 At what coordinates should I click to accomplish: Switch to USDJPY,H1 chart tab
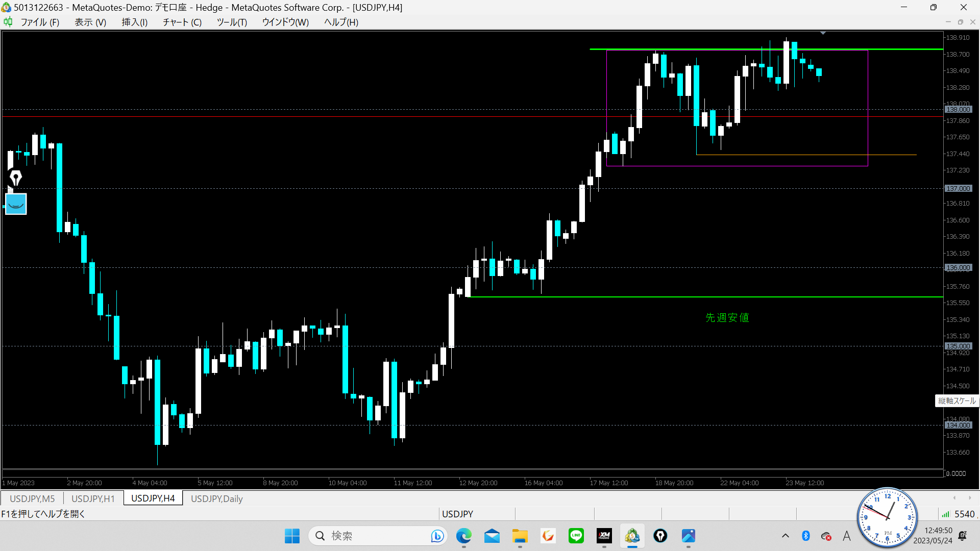[x=93, y=498]
